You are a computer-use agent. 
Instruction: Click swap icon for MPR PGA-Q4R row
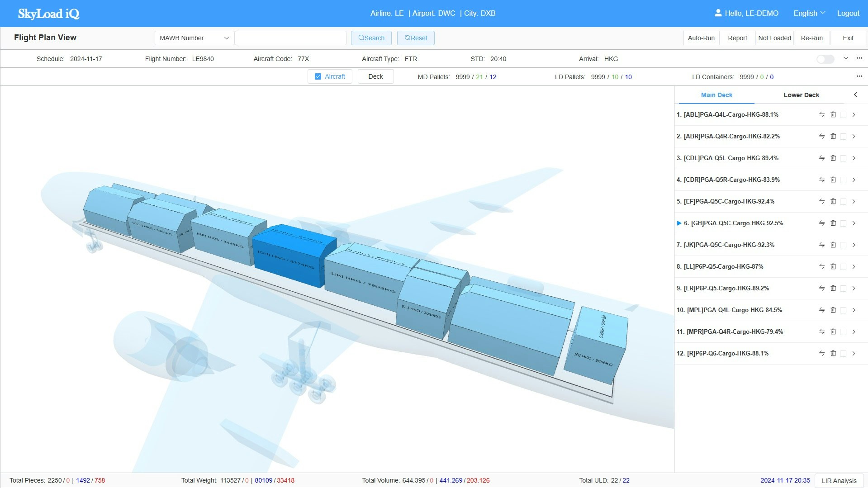[x=822, y=332]
